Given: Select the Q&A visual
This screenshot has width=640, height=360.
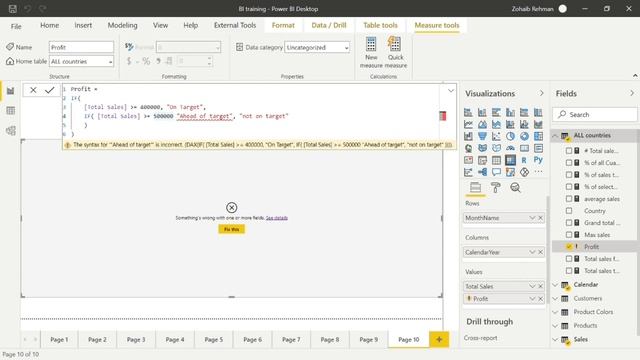Looking at the screenshot, I should [496, 172].
